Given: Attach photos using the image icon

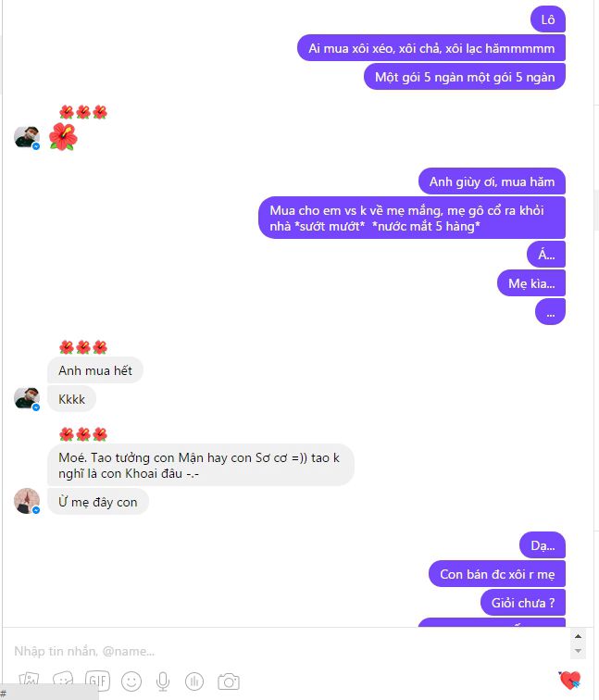Looking at the screenshot, I should [29, 681].
